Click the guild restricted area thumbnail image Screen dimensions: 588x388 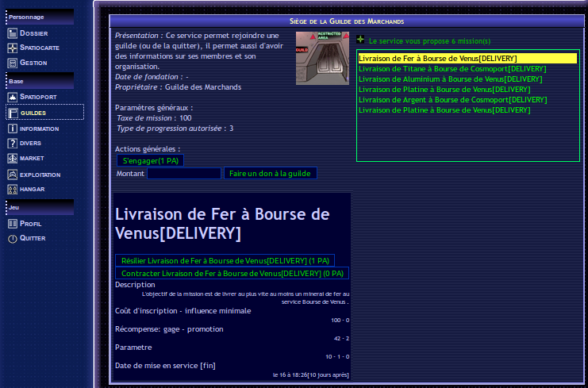tap(322, 58)
